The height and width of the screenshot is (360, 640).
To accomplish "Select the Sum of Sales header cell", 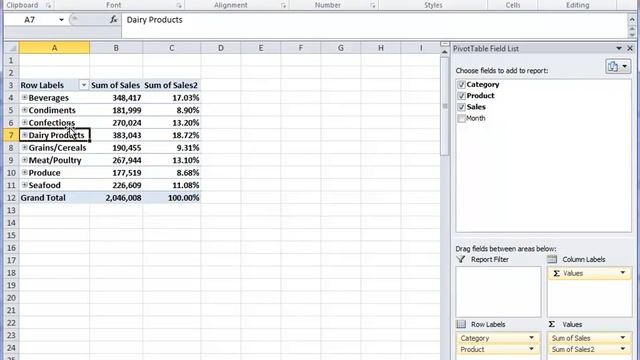I will point(116,85).
